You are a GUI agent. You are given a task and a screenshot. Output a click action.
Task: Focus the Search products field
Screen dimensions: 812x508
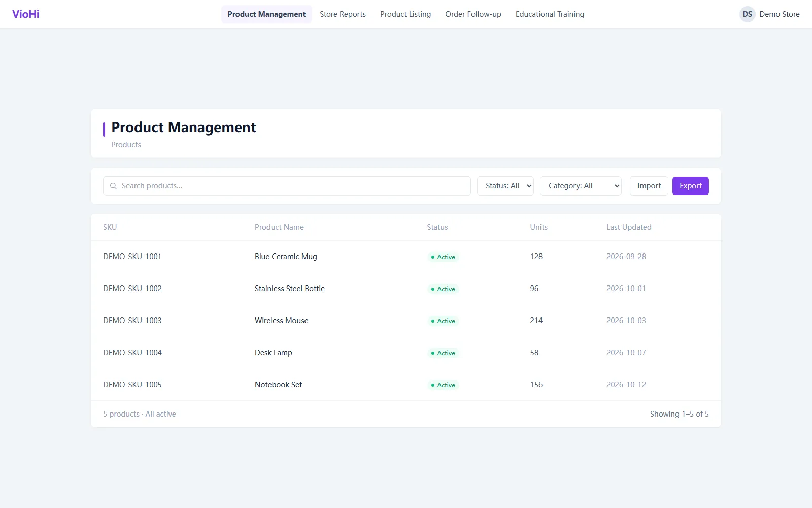pos(287,186)
